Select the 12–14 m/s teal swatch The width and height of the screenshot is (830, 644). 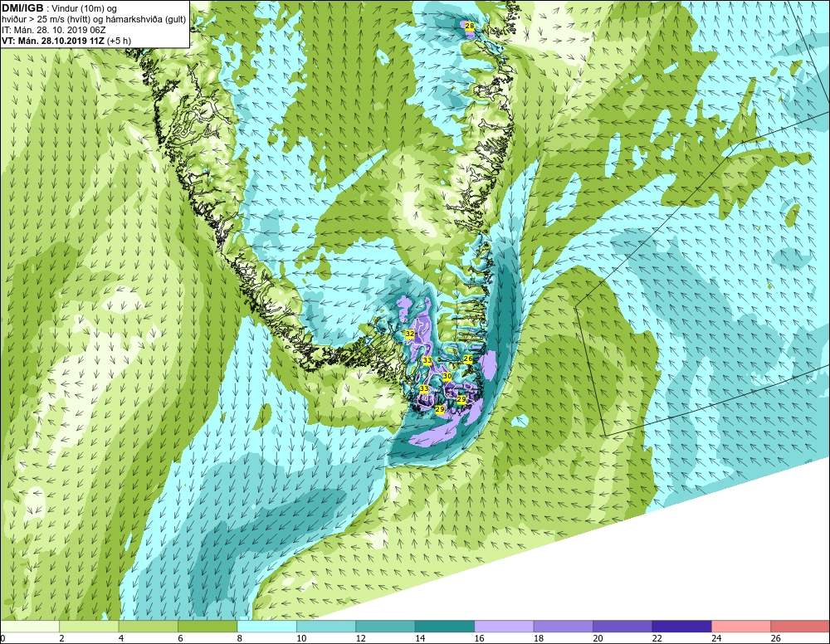coord(385,627)
